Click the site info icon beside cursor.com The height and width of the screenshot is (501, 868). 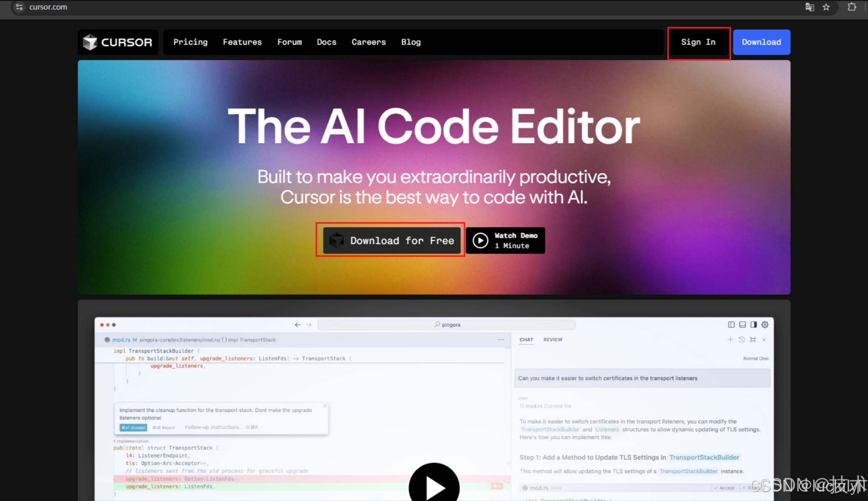click(x=19, y=7)
